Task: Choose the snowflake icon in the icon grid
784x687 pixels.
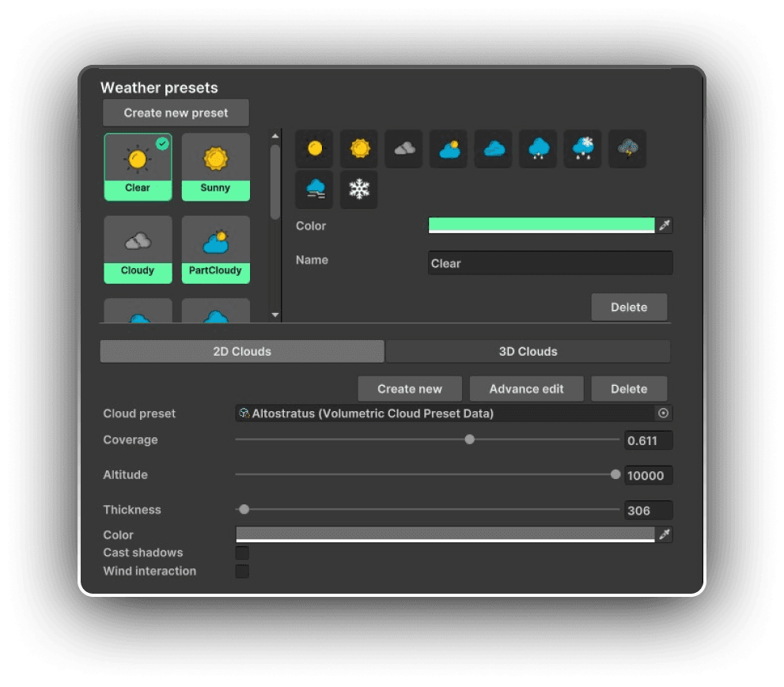Action: point(359,190)
